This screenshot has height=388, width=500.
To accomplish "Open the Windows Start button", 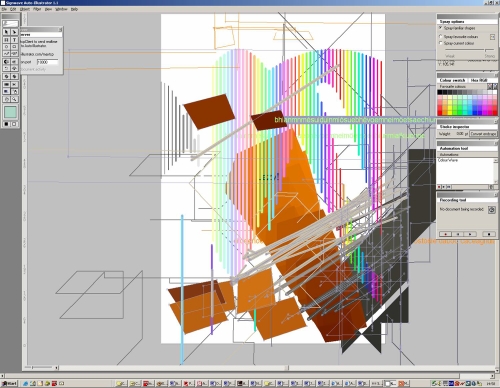I will [x=9, y=383].
